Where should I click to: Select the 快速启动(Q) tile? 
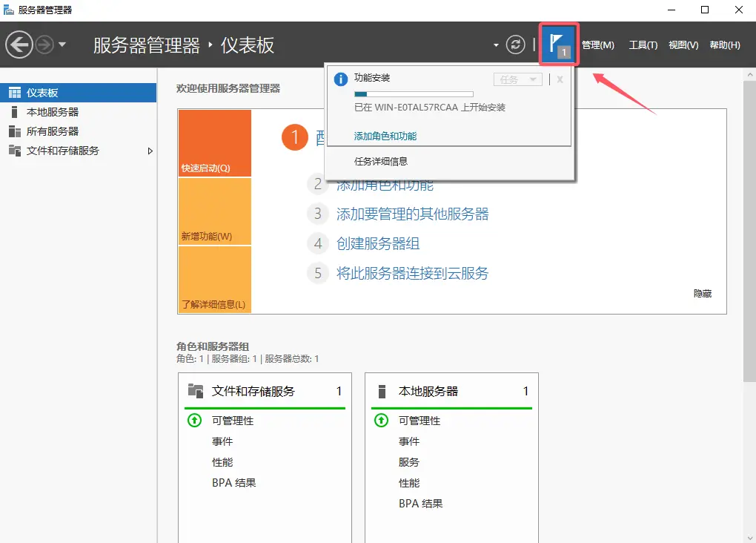point(214,143)
